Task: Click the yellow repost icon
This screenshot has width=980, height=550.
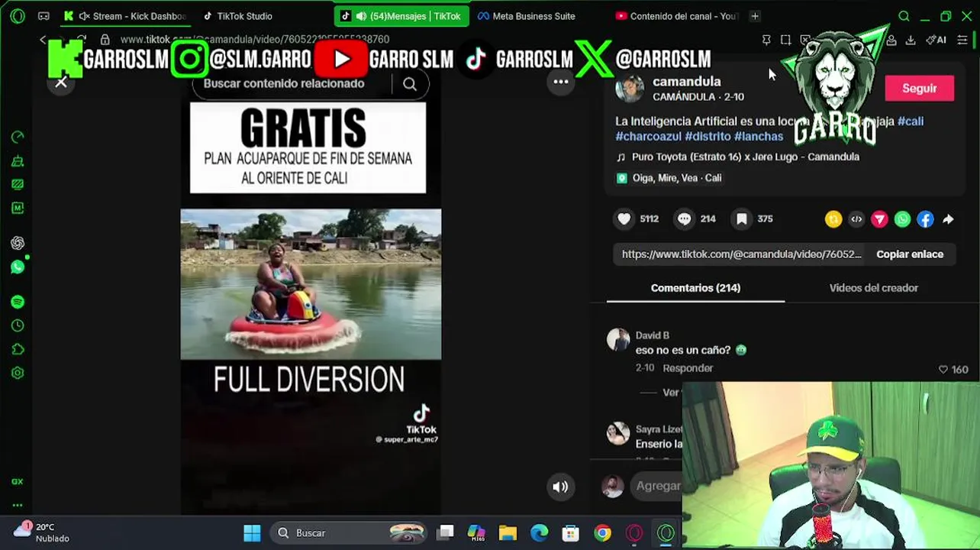Action: click(x=833, y=219)
